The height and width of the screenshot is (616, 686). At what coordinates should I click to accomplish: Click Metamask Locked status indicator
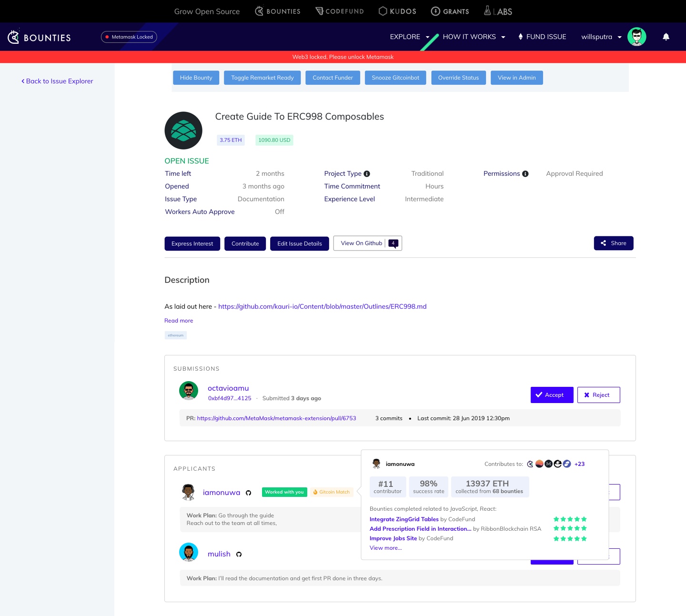(129, 37)
